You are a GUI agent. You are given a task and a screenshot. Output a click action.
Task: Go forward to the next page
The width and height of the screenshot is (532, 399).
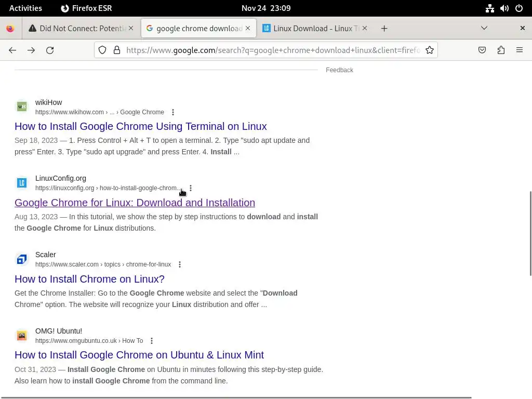coord(31,50)
